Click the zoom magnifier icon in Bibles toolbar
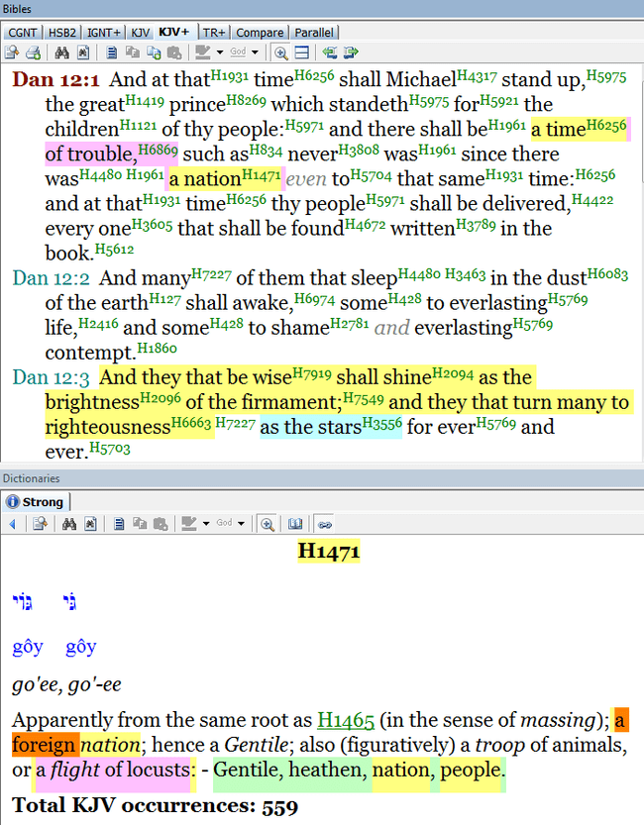 point(280,52)
